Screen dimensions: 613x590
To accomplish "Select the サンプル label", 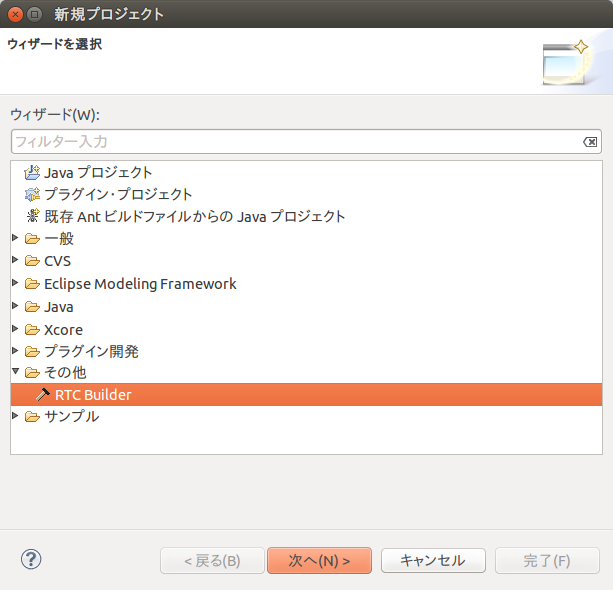I will [72, 417].
